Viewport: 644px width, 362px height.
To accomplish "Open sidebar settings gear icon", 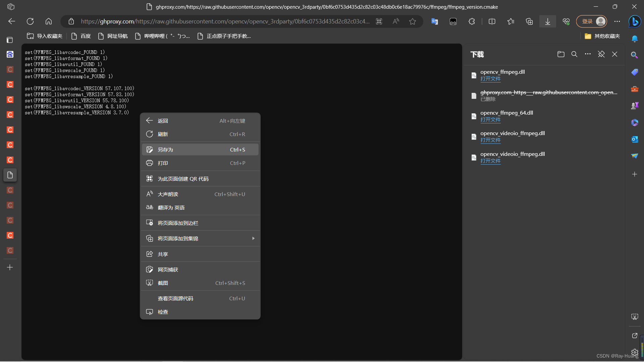I will (635, 352).
